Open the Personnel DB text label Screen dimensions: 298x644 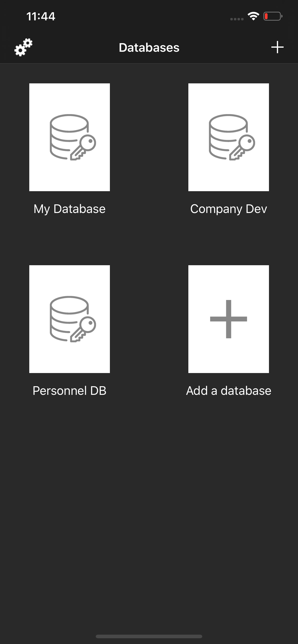pos(70,391)
